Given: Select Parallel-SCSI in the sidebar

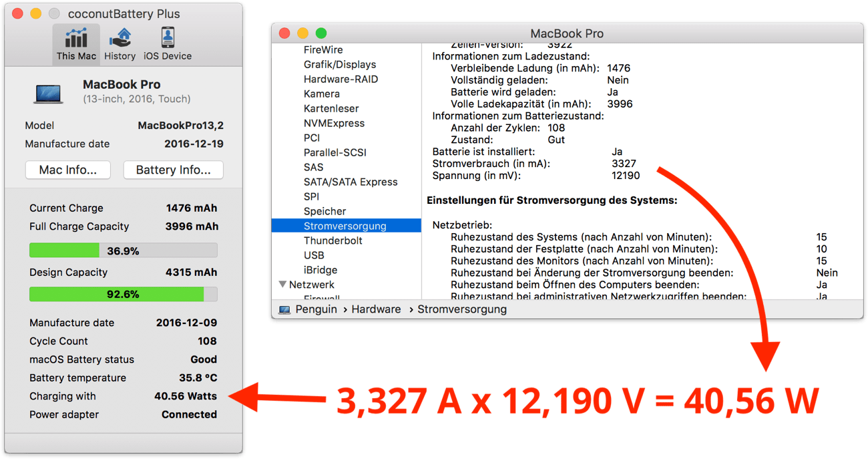Looking at the screenshot, I should (335, 153).
